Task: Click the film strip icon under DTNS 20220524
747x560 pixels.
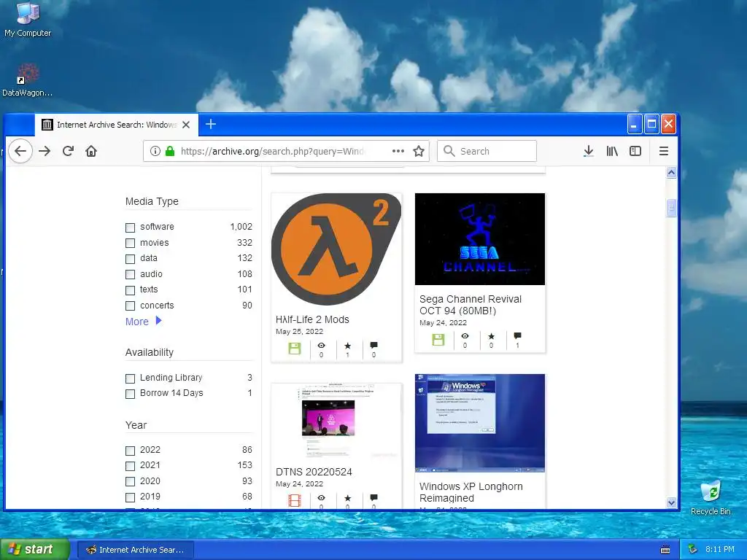Action: [295, 500]
